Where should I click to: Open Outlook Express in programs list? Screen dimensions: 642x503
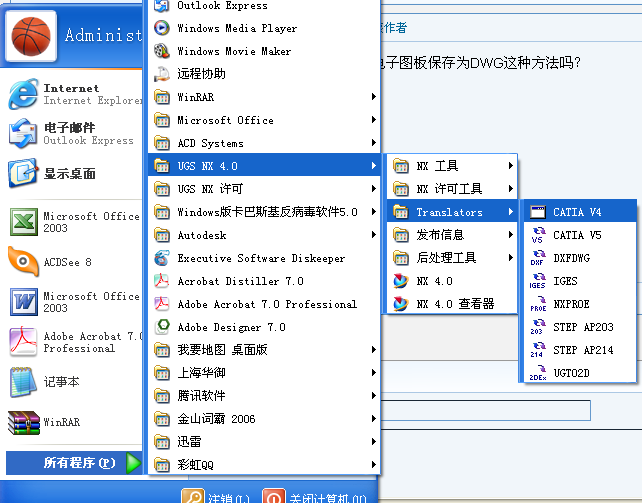[264, 6]
